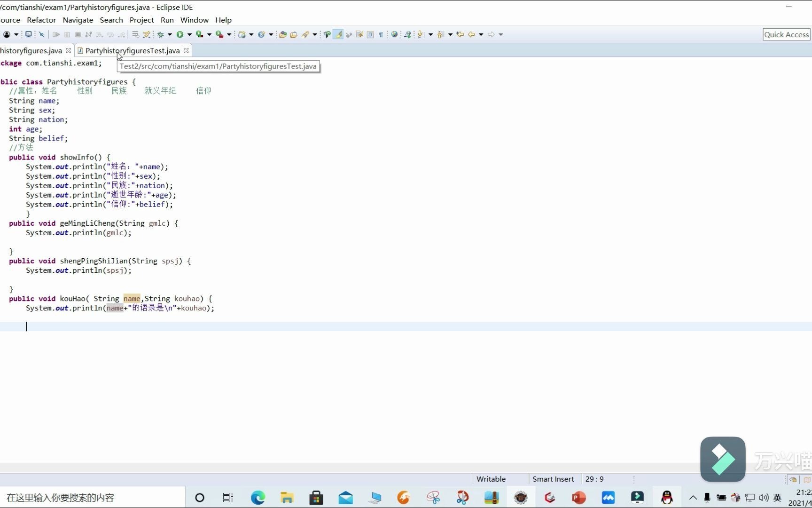Click the Open Task folder icon
This screenshot has width=812, height=508.
click(294, 34)
